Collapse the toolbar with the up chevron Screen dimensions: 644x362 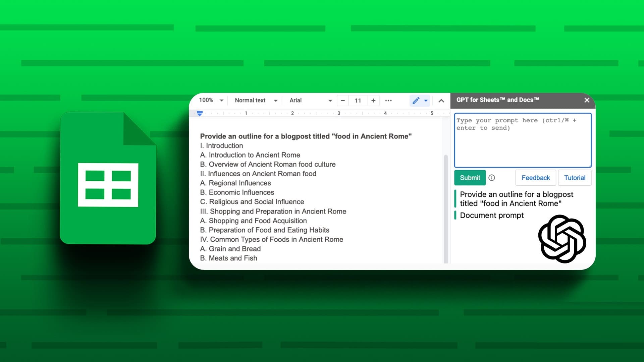(441, 101)
